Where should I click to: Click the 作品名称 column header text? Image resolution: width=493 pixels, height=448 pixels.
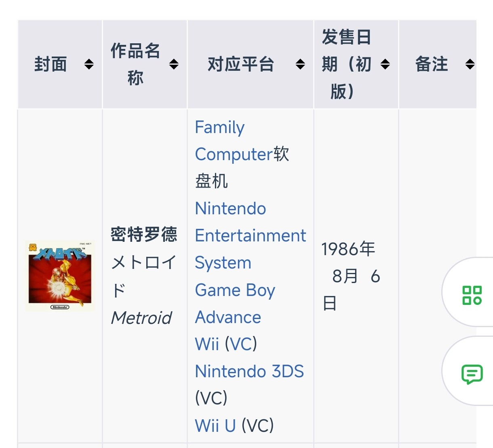pos(135,64)
